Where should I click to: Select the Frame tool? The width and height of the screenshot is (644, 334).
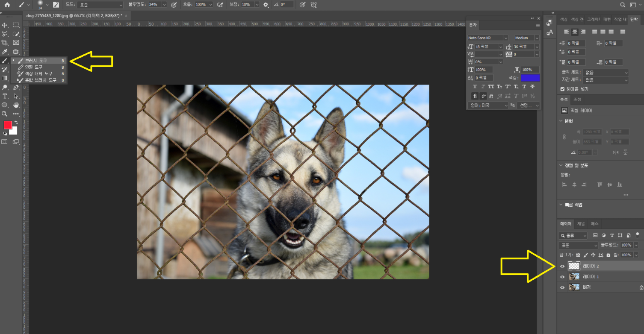(x=16, y=43)
